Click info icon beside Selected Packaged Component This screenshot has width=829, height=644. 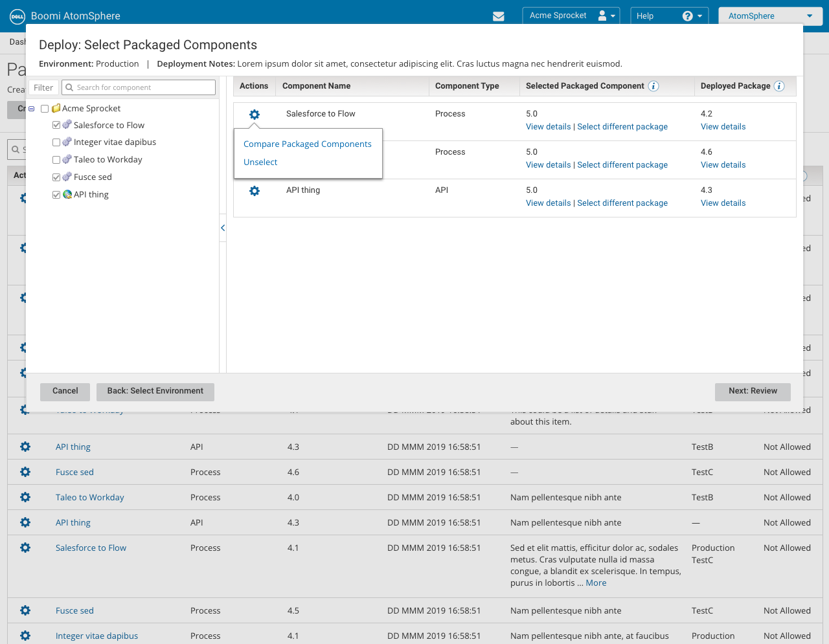pos(653,86)
